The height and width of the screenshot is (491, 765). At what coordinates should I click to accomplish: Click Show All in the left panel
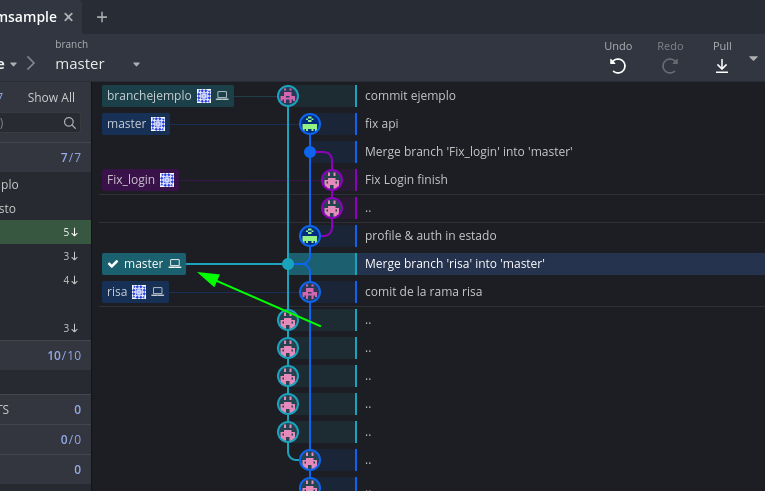50,97
